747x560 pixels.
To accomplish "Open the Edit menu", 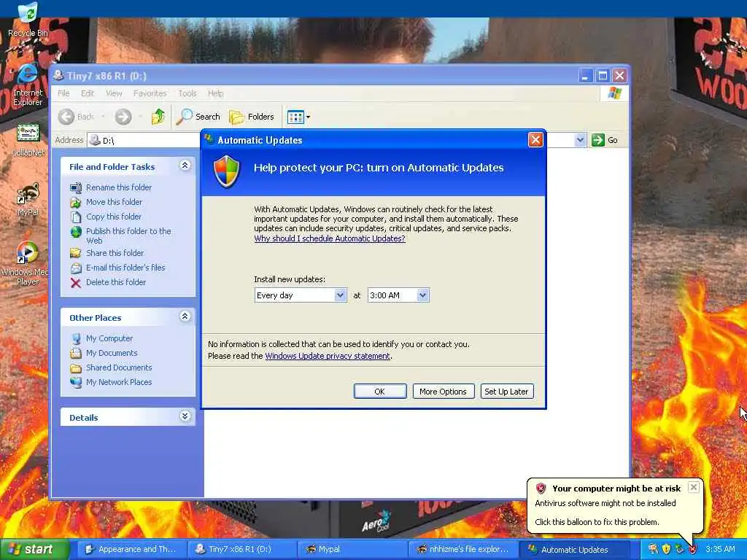I will coord(88,93).
